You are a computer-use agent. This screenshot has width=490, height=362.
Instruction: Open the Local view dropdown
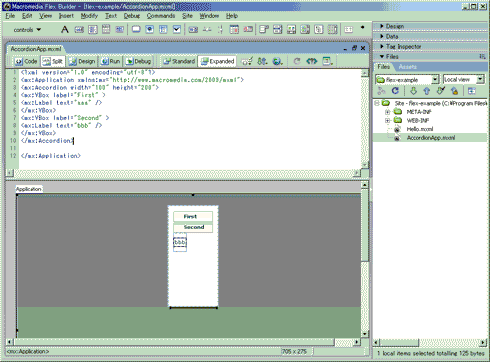coord(480,79)
